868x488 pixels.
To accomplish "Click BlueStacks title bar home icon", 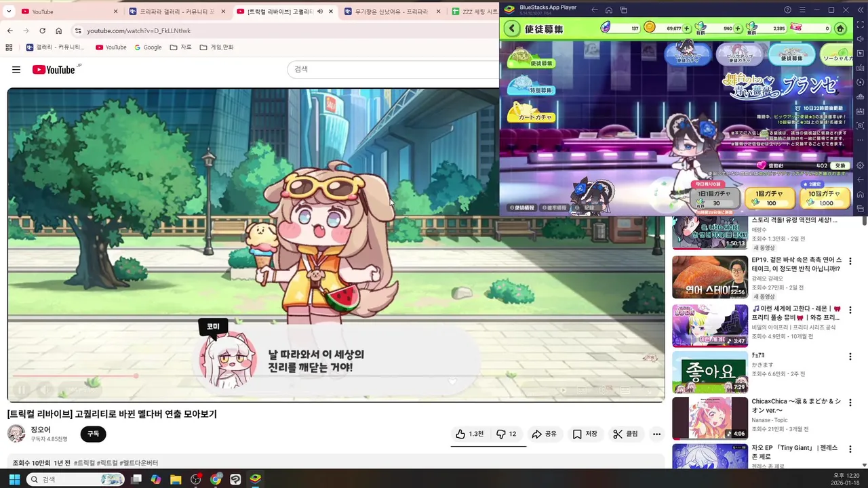I will [x=609, y=10].
